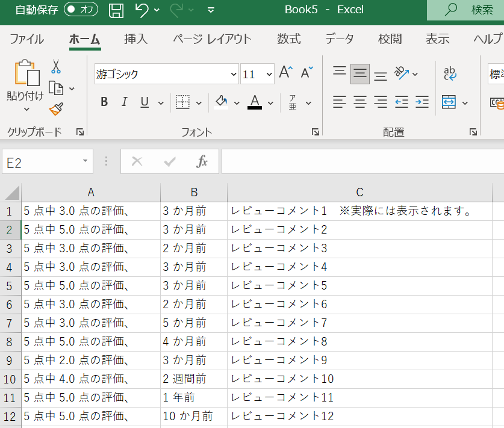The width and height of the screenshot is (504, 428).
Task: Open Fill Color palette arrow
Action: click(237, 103)
